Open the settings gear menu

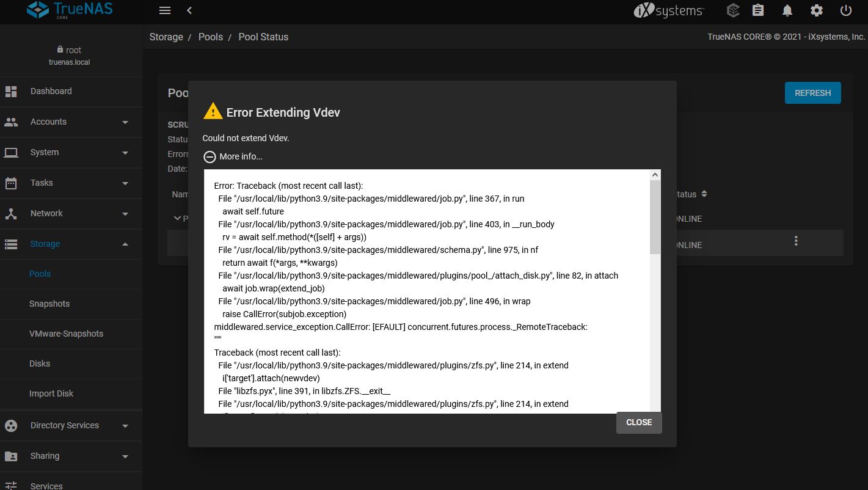click(817, 10)
